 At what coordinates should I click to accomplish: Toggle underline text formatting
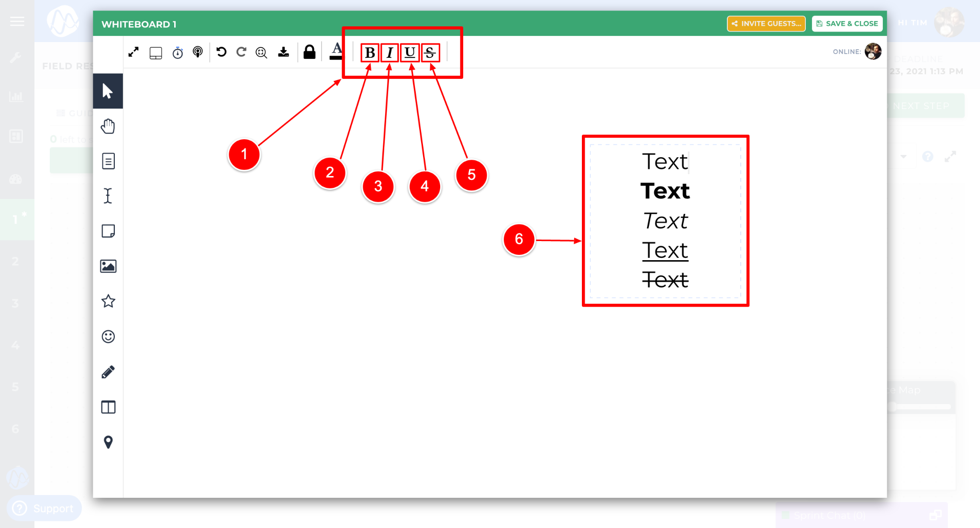pyautogui.click(x=410, y=53)
